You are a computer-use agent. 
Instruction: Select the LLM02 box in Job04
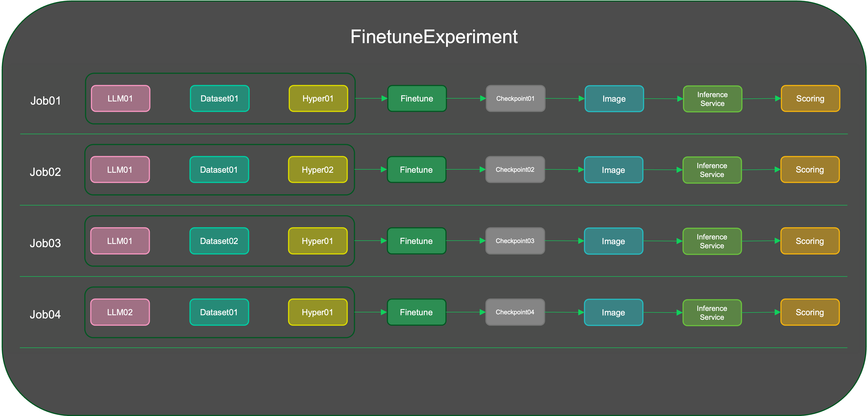(x=120, y=312)
